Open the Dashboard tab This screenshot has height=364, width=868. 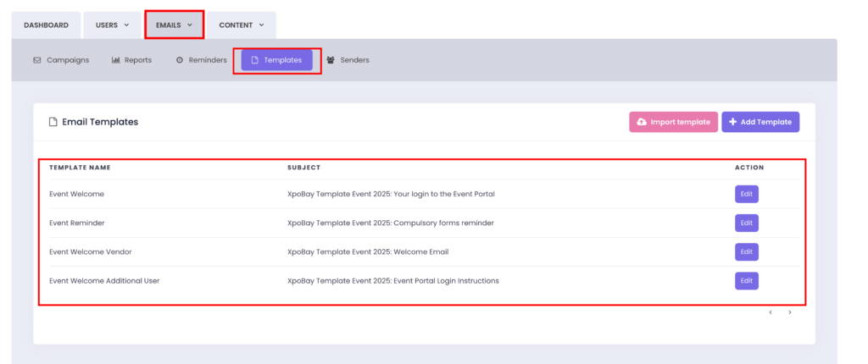46,25
